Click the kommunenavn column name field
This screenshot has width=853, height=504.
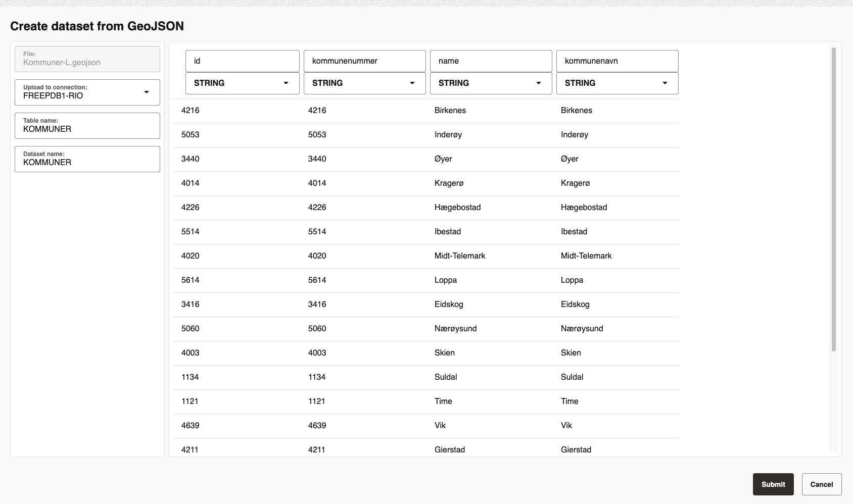617,61
